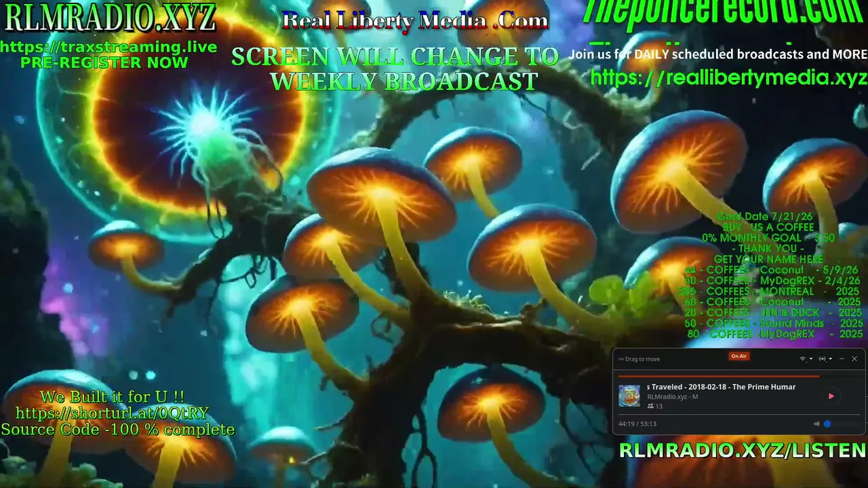
Task: Click the "RLMradio.xyz - M" station line
Action: coord(673,396)
